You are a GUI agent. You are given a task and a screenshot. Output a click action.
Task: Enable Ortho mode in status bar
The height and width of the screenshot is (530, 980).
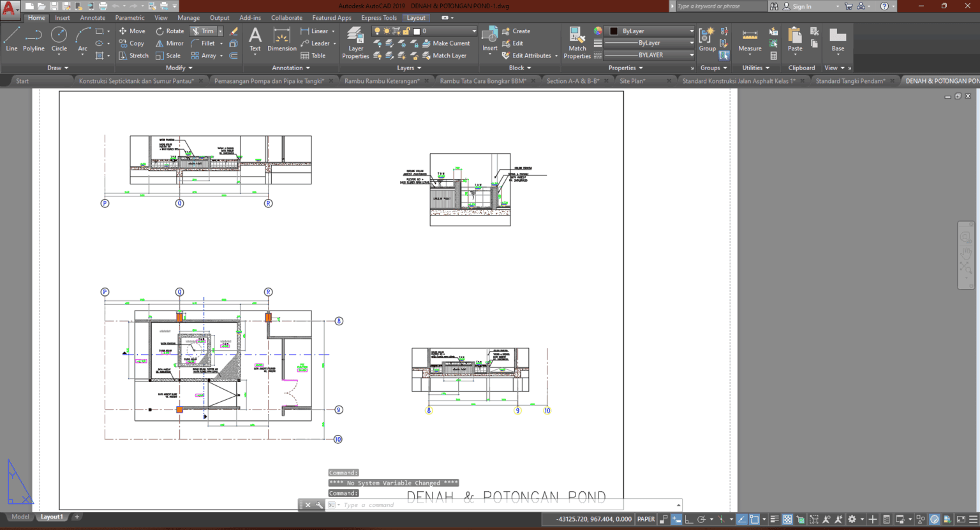click(688, 519)
